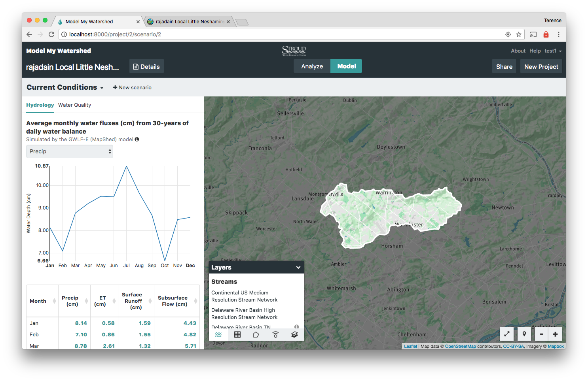Screen dimensions: 588x381
Task: Bookmark page with the star icon
Action: point(519,34)
